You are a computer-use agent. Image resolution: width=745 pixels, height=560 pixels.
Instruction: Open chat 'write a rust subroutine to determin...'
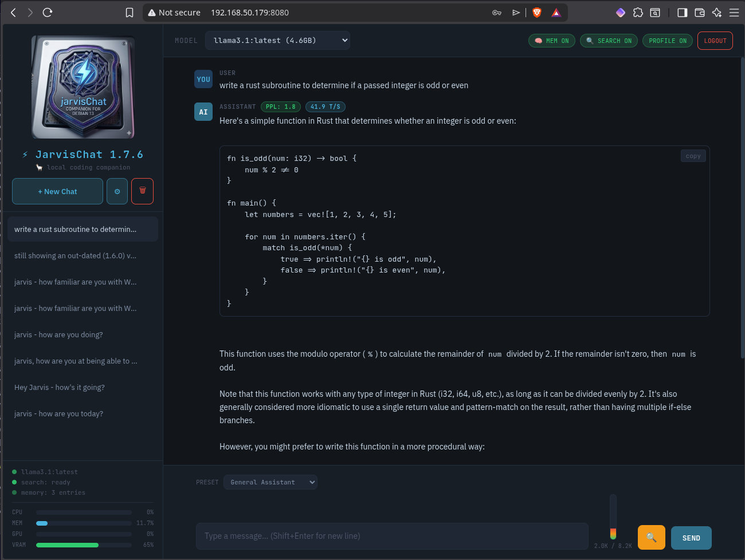pos(82,229)
